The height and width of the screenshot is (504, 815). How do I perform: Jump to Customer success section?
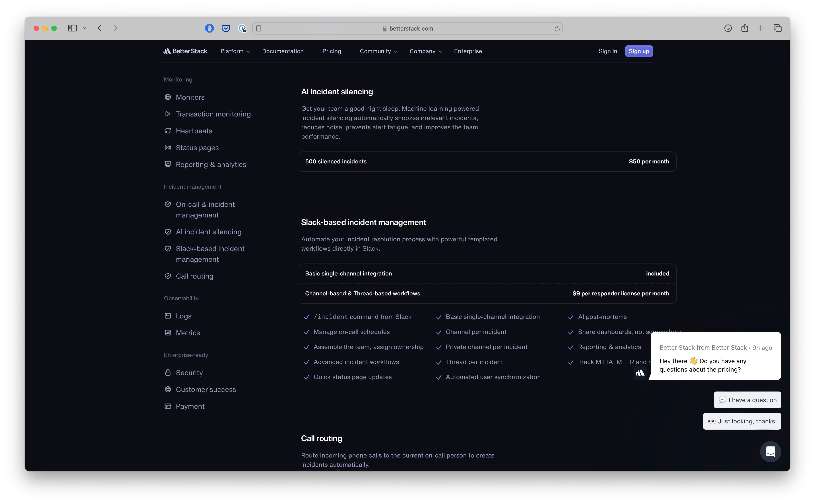206,389
